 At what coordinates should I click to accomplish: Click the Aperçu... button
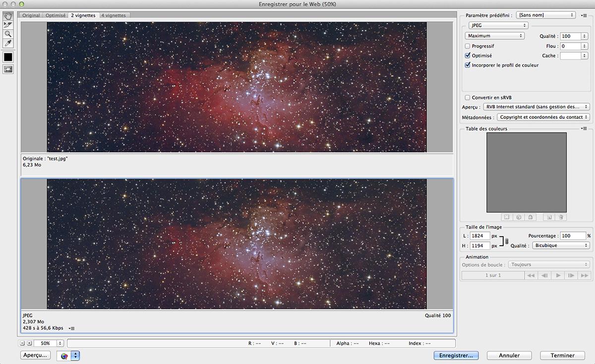click(x=36, y=355)
